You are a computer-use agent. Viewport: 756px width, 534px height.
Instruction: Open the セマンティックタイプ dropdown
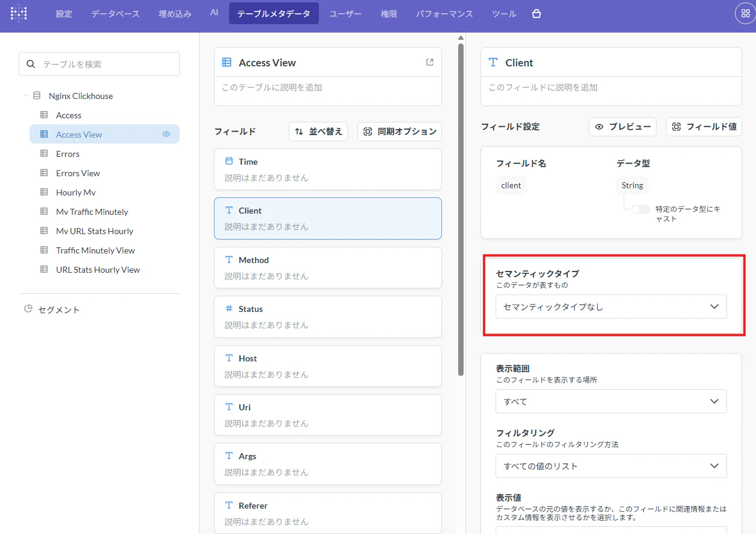(611, 307)
